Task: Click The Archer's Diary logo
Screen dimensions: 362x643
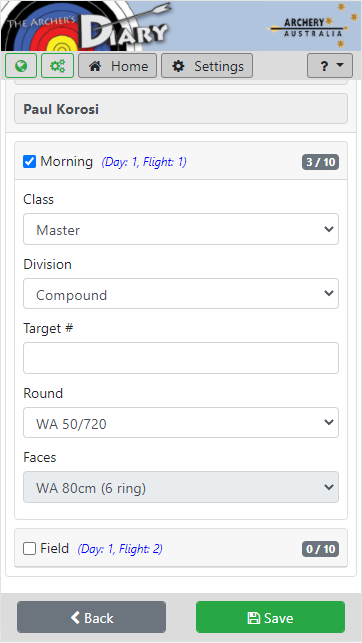Action: 86,26
